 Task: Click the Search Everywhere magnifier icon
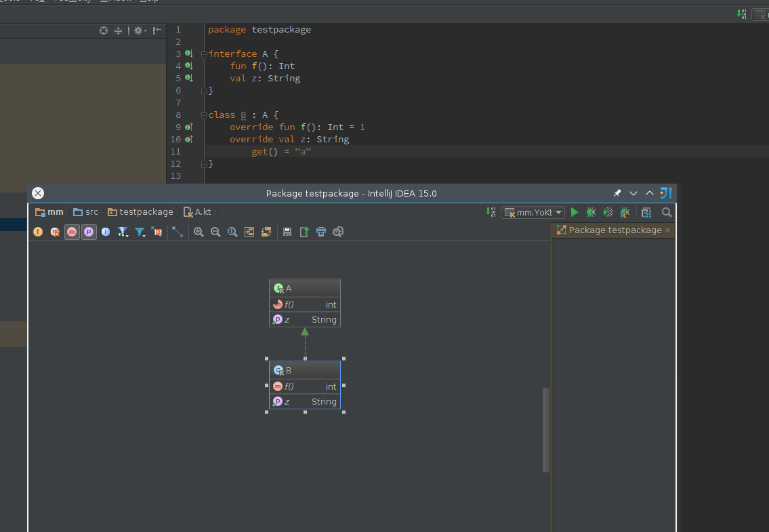tap(667, 212)
